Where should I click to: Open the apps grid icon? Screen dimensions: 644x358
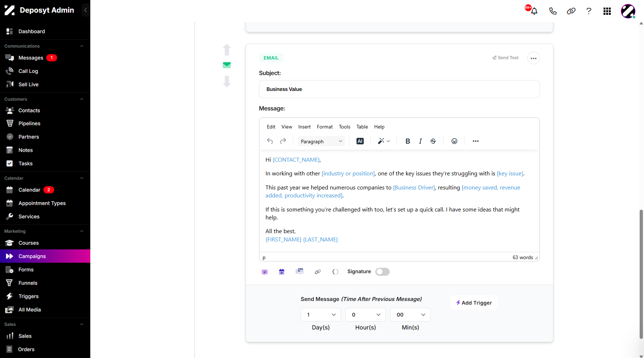(x=607, y=11)
